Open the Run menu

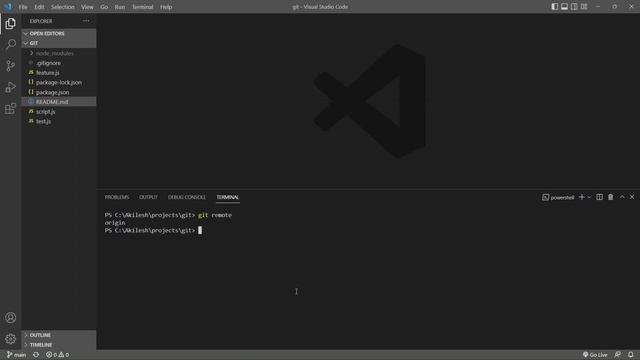[120, 7]
